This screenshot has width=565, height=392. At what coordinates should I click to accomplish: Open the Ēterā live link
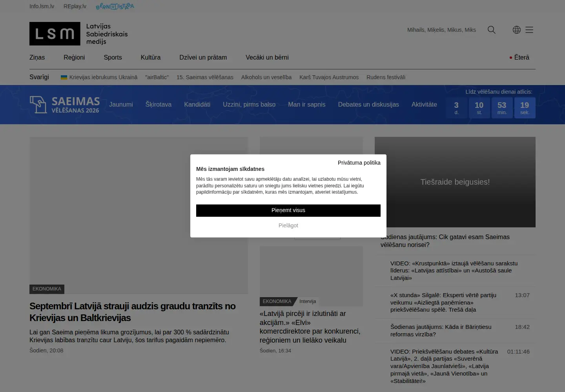(x=519, y=57)
